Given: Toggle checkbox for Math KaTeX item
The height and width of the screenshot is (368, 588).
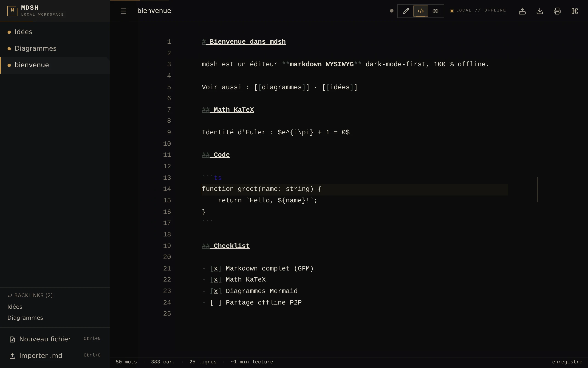Looking at the screenshot, I should pos(216,279).
